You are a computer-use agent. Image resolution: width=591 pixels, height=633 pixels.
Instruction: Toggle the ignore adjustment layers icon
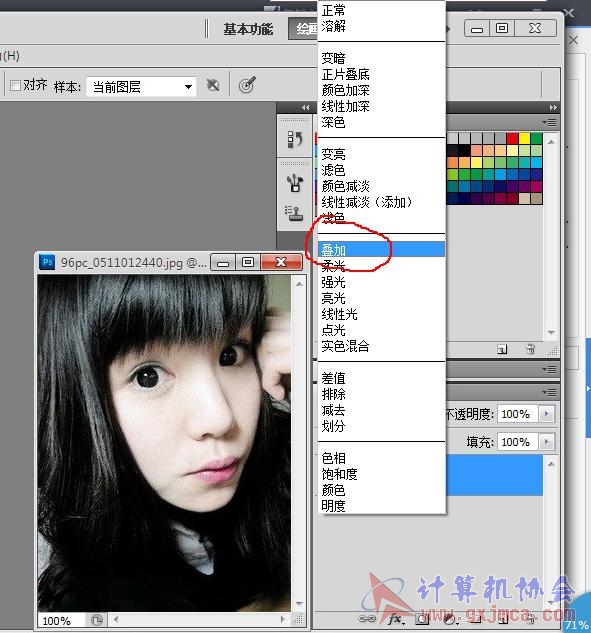point(213,85)
